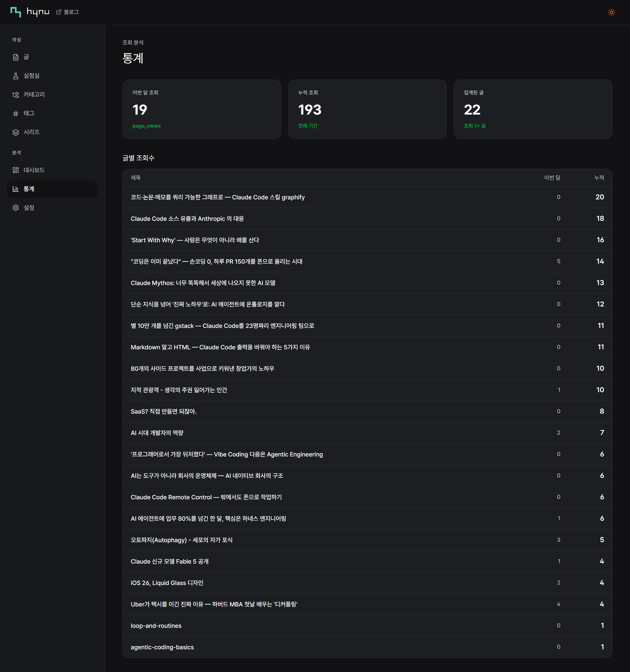Click cumulative count 18 for Claude Code 소스 유출
Image resolution: width=630 pixels, height=672 pixels.
pyautogui.click(x=600, y=218)
